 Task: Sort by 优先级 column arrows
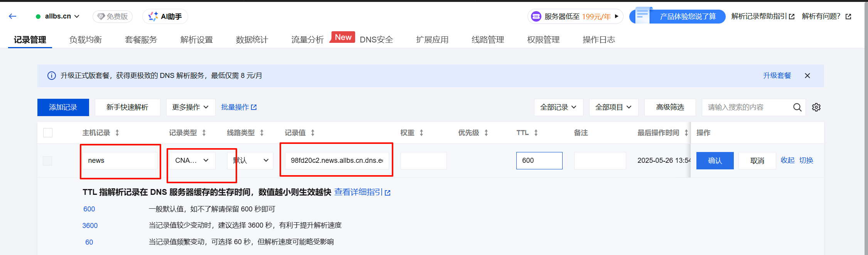[486, 133]
